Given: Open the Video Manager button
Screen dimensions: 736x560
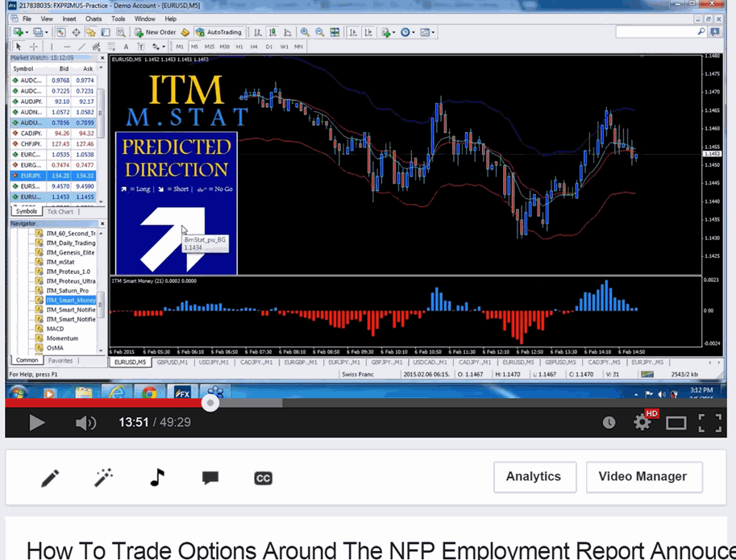Looking at the screenshot, I should click(x=644, y=476).
